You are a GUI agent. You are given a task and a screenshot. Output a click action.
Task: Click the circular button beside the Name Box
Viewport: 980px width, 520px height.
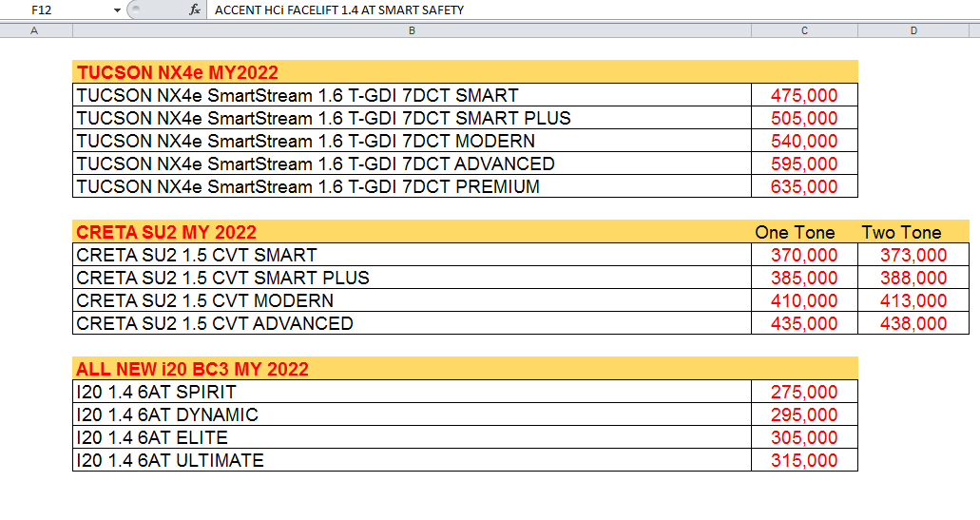pos(135,10)
